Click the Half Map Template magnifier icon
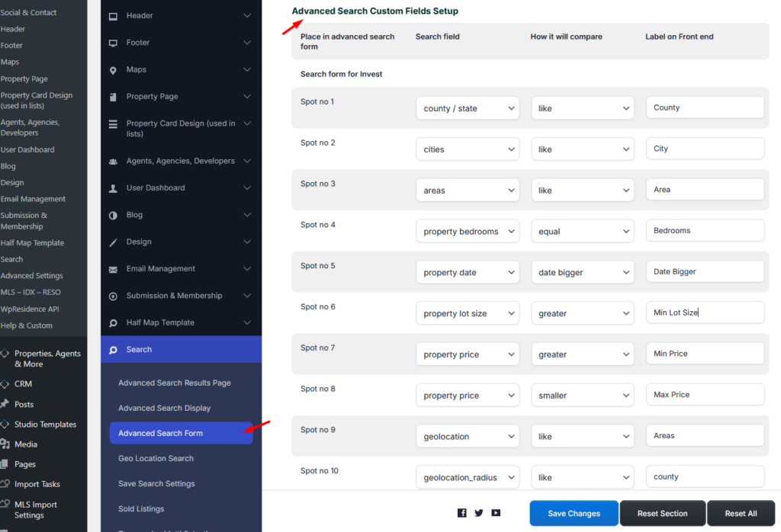Screen dimensions: 781x532 (113, 323)
